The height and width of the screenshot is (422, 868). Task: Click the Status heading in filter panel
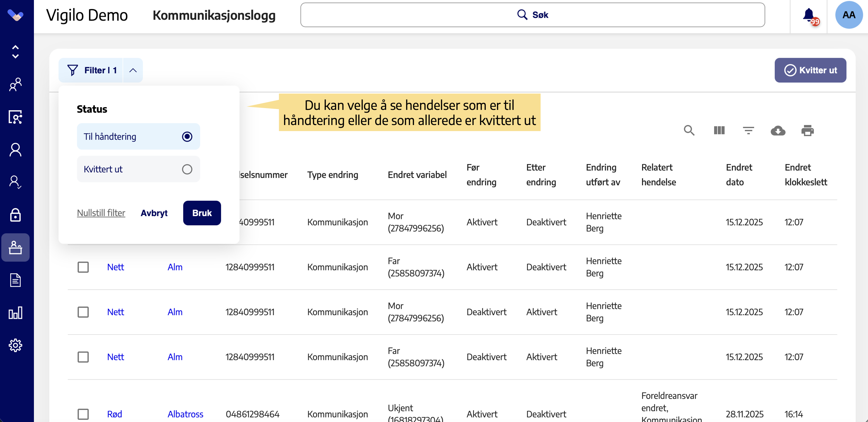(92, 109)
